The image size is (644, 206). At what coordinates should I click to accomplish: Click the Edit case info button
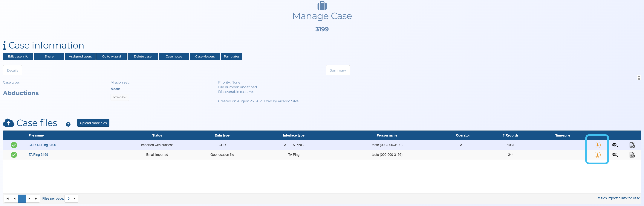(x=18, y=56)
